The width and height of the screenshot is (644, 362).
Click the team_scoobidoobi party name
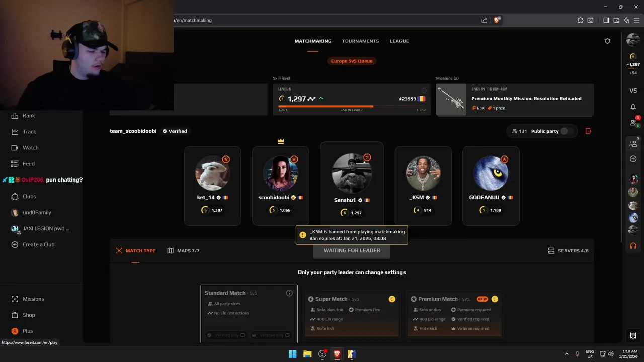[x=133, y=131]
